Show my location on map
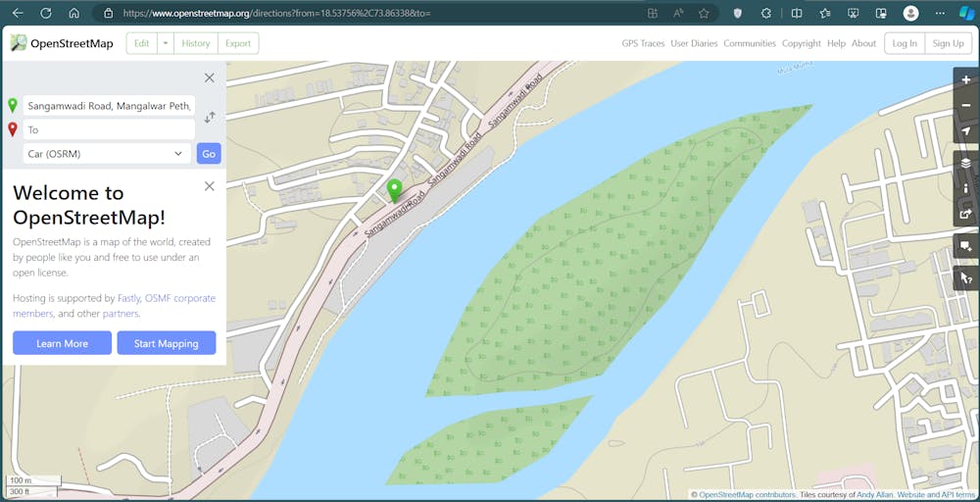The image size is (980, 502). pyautogui.click(x=966, y=130)
